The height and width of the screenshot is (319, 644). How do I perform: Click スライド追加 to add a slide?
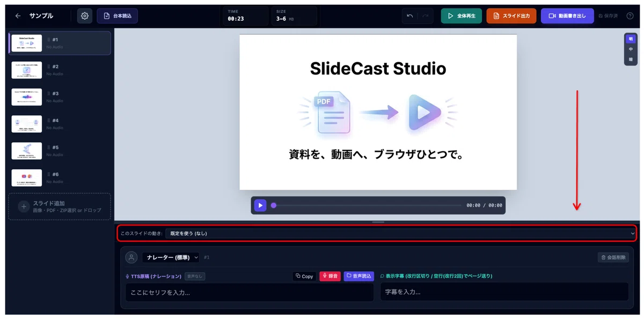59,207
